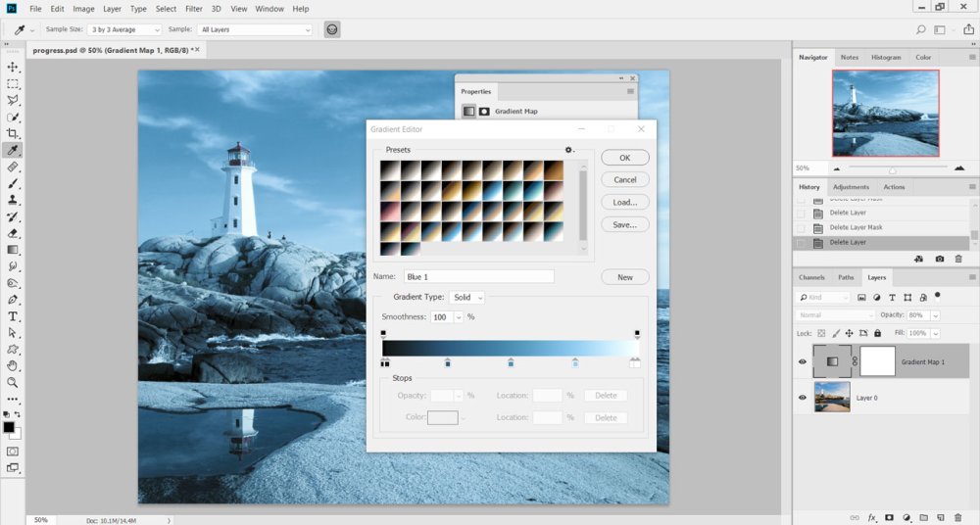Toggle filter for pixel layers
Screen dimensions: 980x525
click(861, 298)
